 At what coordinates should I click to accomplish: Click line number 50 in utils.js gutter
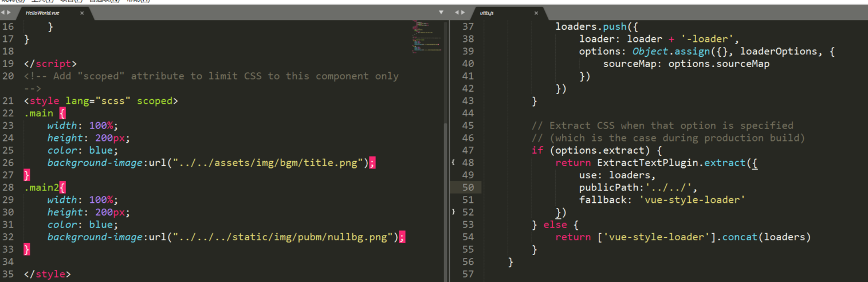pyautogui.click(x=468, y=187)
